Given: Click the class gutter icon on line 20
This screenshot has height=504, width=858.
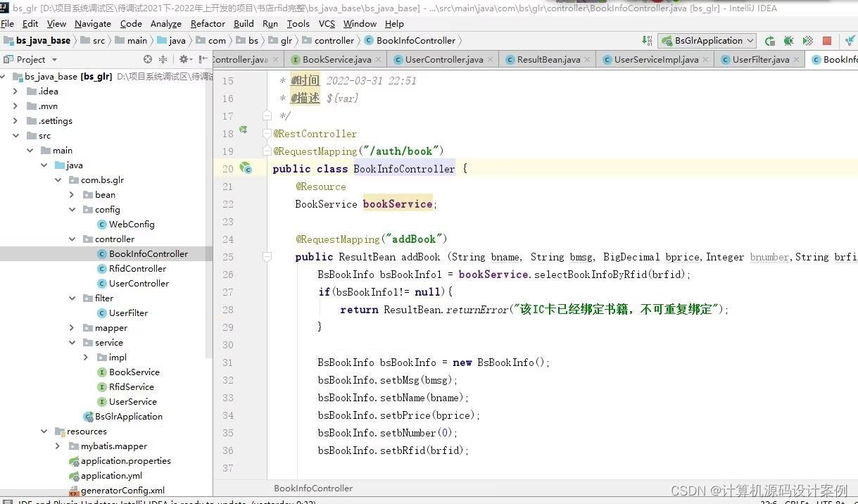Looking at the screenshot, I should click(x=246, y=168).
